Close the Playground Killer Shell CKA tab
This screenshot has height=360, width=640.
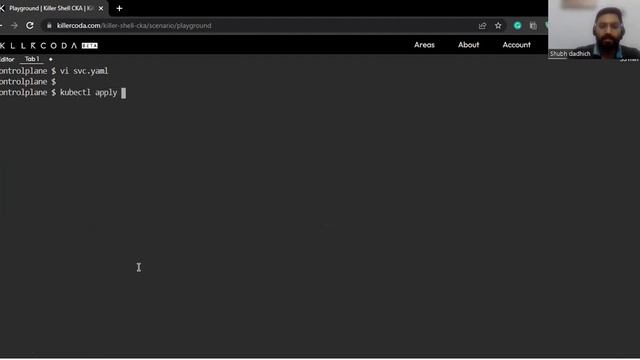[101, 8]
